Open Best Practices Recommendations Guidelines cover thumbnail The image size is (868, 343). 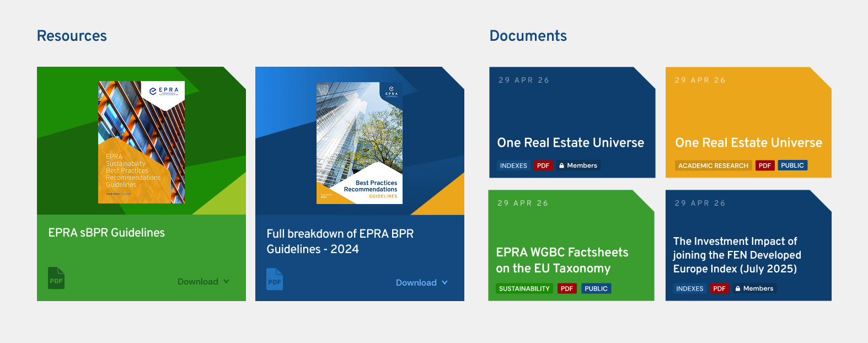pyautogui.click(x=360, y=143)
